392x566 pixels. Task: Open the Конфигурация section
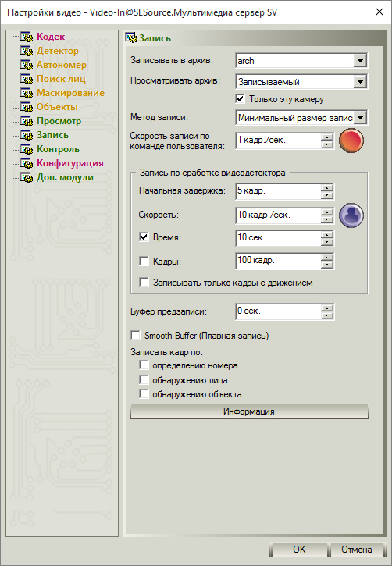pyautogui.click(x=70, y=163)
